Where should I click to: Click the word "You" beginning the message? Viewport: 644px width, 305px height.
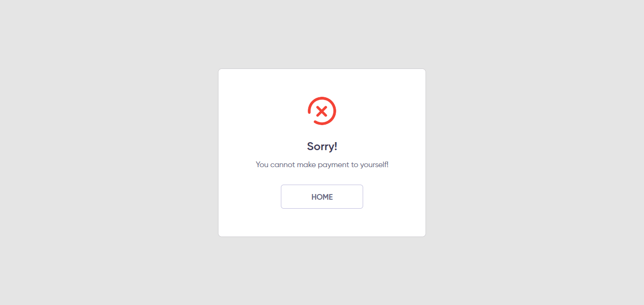pyautogui.click(x=262, y=165)
